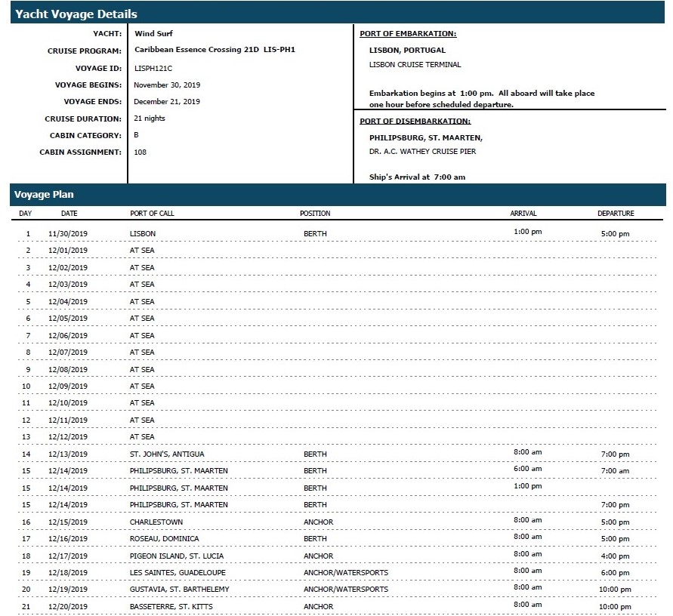Click the Port of Embarkation heading
The width and height of the screenshot is (673, 616).
(407, 34)
